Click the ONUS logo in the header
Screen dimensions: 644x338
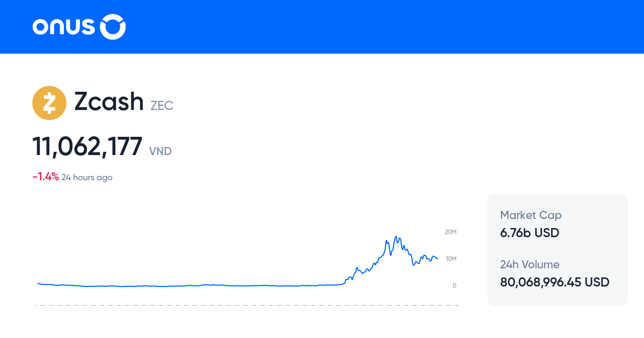78,26
